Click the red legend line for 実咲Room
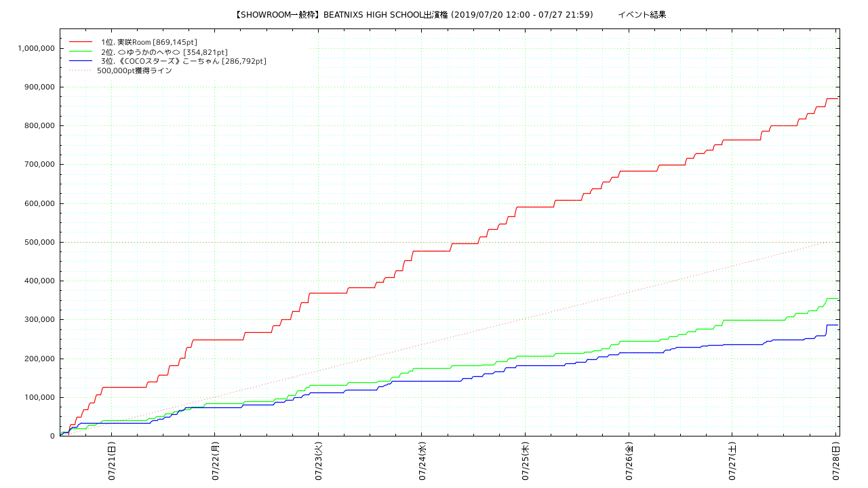 [x=80, y=42]
